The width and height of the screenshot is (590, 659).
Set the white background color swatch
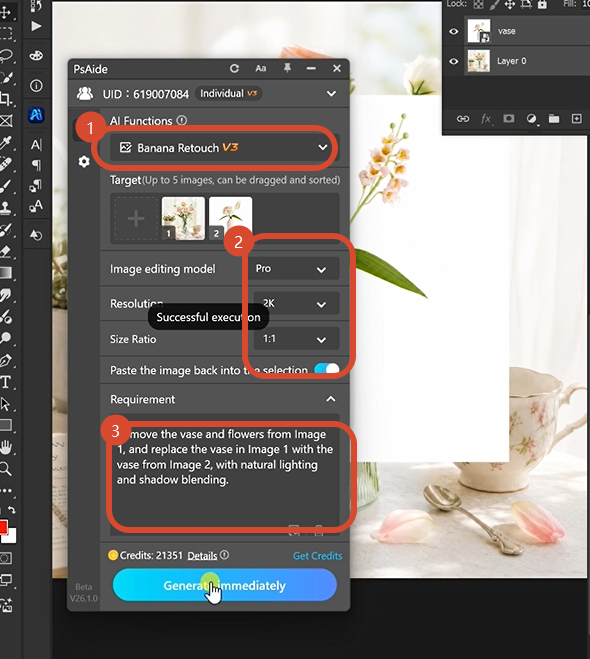point(11,537)
